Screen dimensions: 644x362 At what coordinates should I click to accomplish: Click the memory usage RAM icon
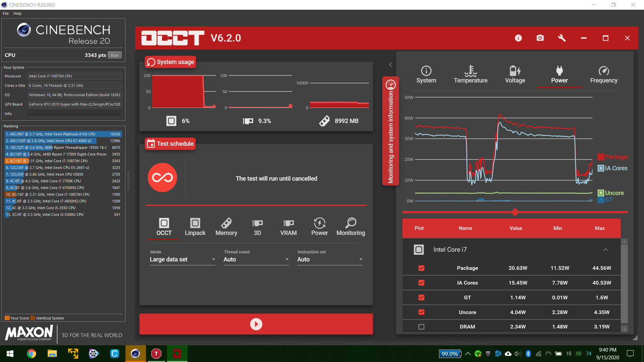pyautogui.click(x=324, y=121)
